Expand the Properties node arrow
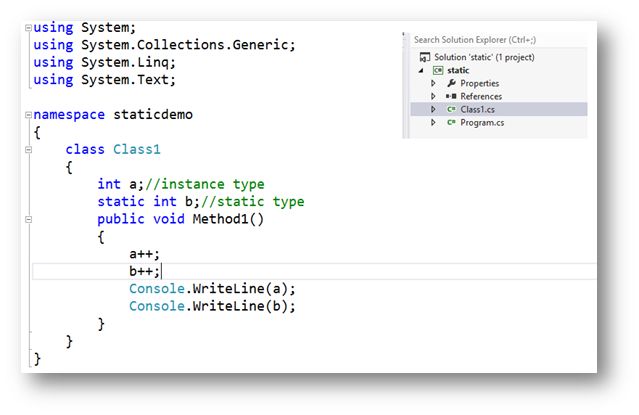Image resolution: width=639 pixels, height=415 pixels. (433, 83)
